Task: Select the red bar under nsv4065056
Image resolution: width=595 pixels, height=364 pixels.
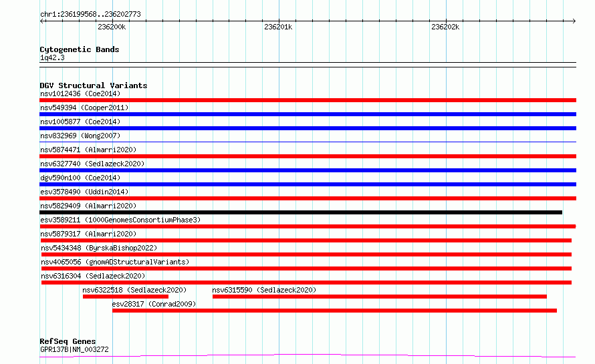Action: [306, 268]
